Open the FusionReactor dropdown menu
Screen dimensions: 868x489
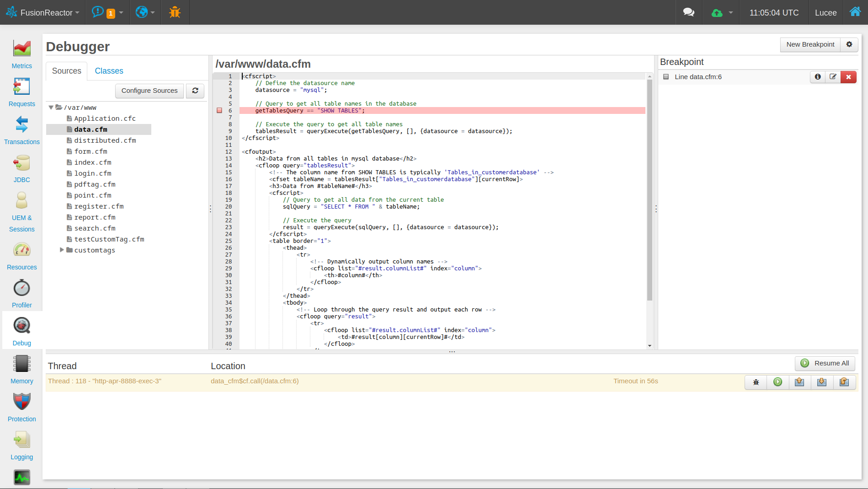pyautogui.click(x=43, y=12)
